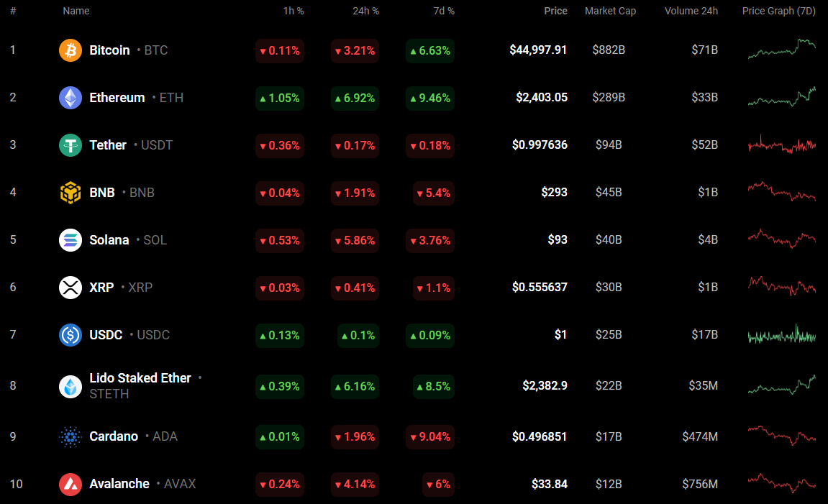This screenshot has width=828, height=504.
Task: Open the Avalanche coin name link
Action: click(119, 484)
